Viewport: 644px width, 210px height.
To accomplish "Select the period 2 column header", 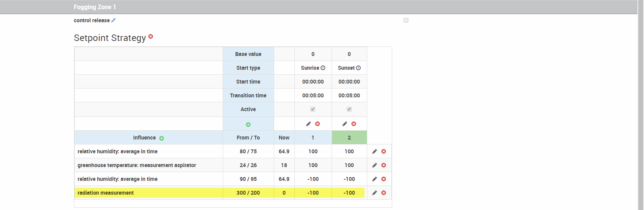I will [349, 138].
